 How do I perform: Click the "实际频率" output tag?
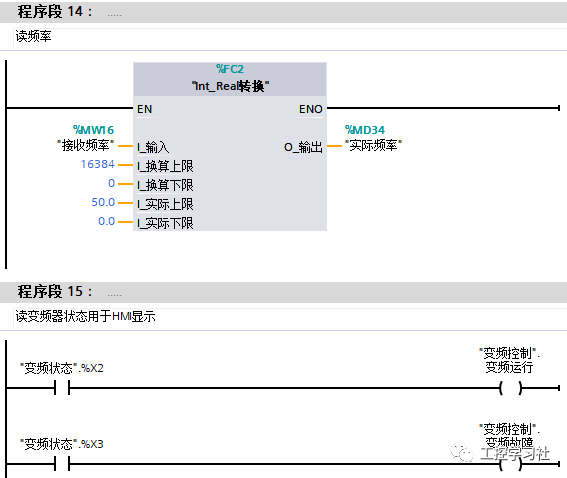coord(374,145)
